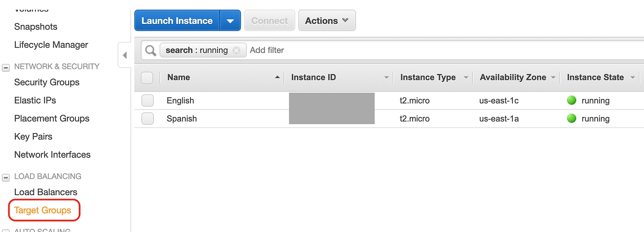Click the Launch Instance button
The width and height of the screenshot is (644, 232).
(177, 21)
